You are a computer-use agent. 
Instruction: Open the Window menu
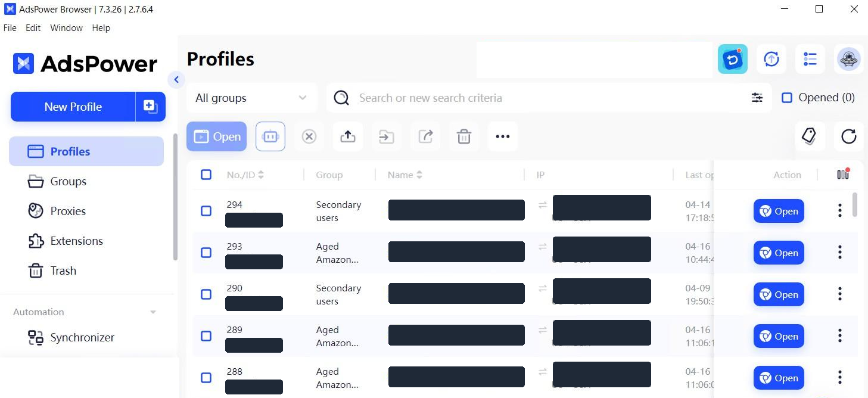point(66,28)
